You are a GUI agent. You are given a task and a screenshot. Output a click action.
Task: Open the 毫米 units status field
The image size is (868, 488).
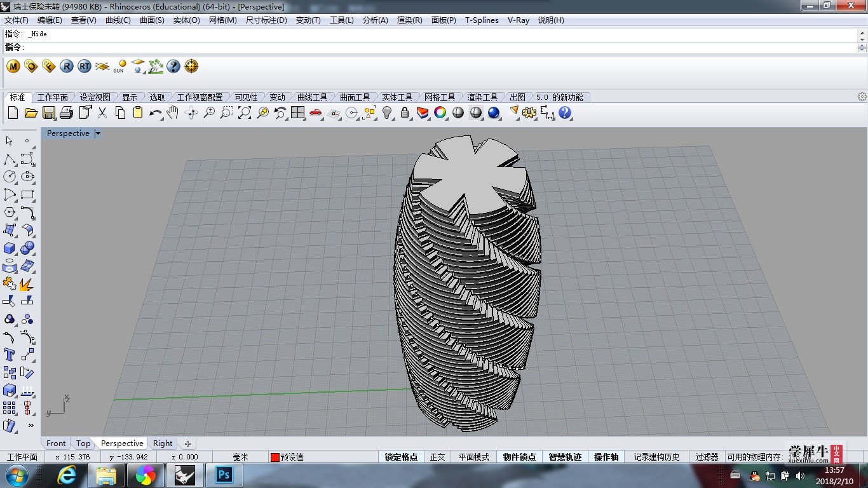tap(240, 457)
